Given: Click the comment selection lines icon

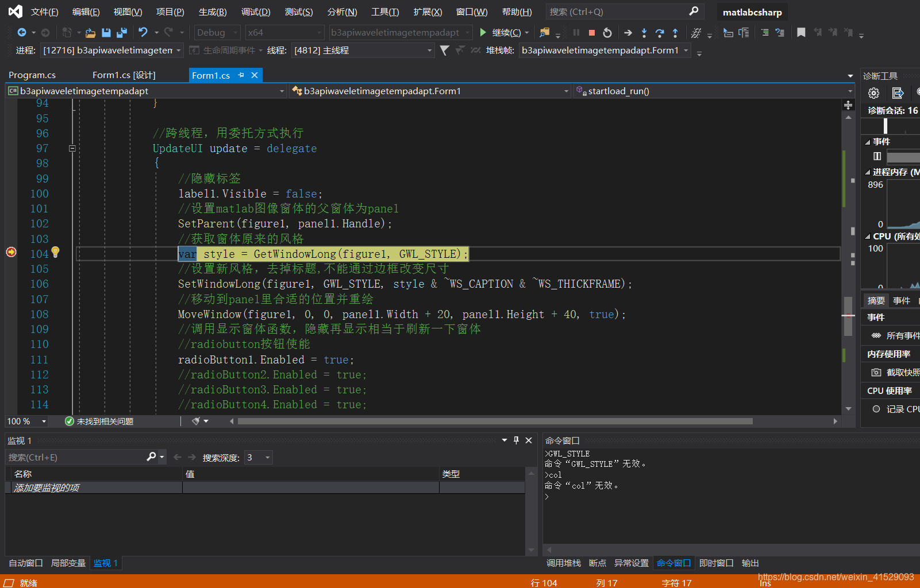Looking at the screenshot, I should (765, 33).
